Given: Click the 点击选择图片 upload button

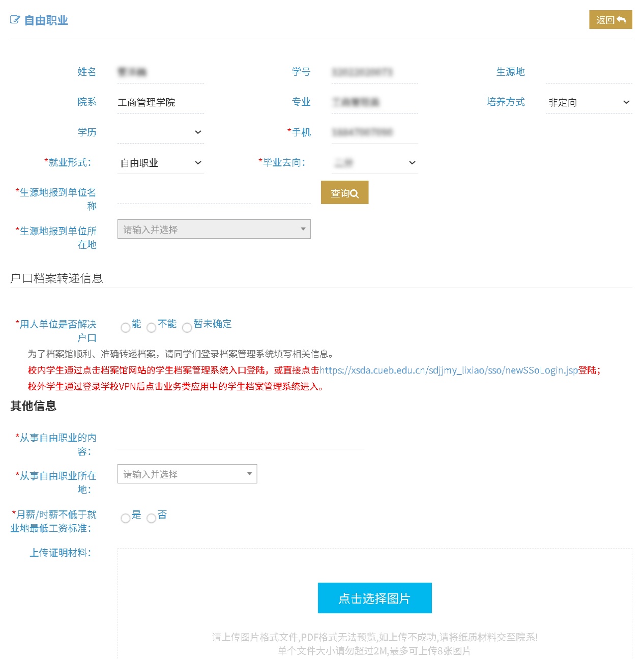Looking at the screenshot, I should point(374,598).
